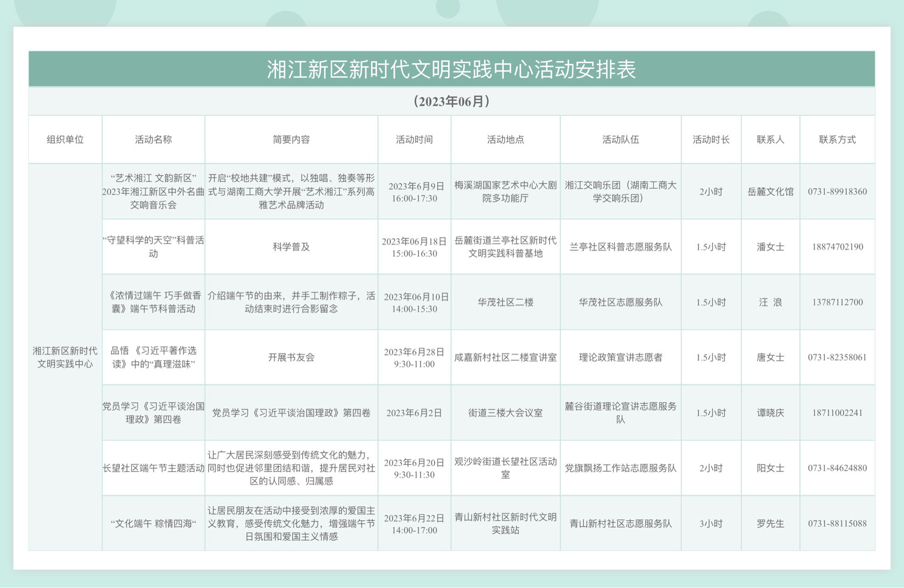This screenshot has height=588, width=904.
Task: Select the 华茂社区志愿服务队 team cell
Action: click(x=621, y=302)
